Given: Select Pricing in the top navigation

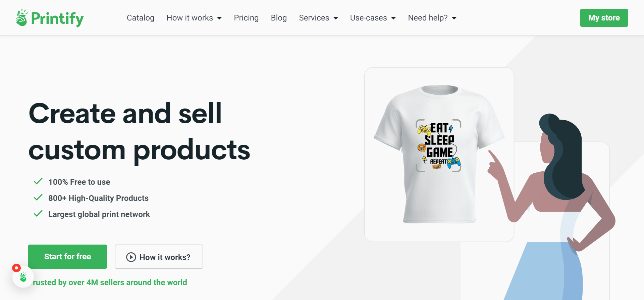Looking at the screenshot, I should tap(246, 18).
